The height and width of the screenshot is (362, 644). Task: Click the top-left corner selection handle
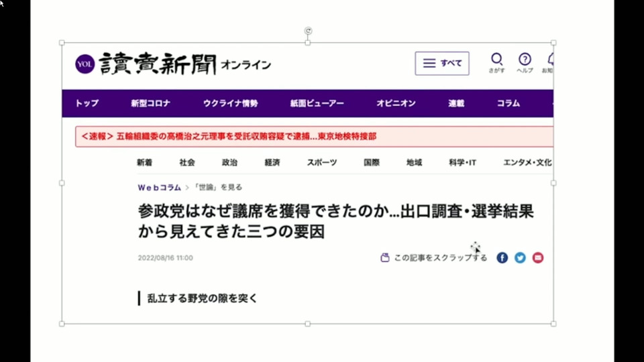pos(62,43)
